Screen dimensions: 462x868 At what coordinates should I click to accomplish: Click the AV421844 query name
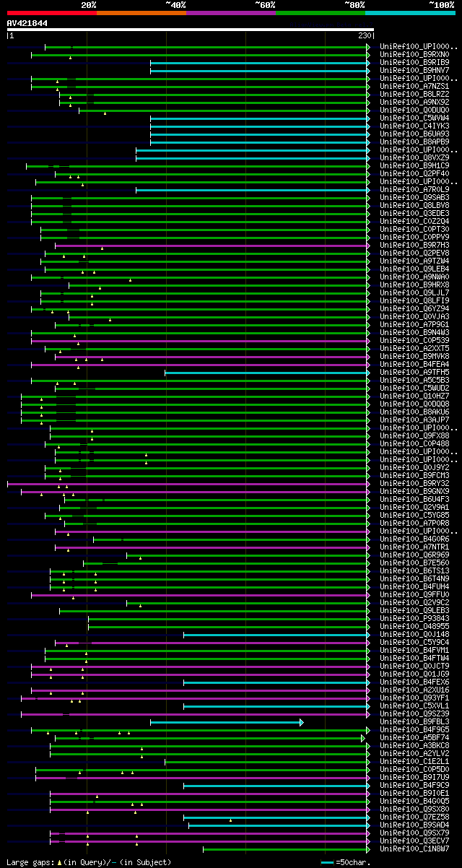pyautogui.click(x=27, y=23)
